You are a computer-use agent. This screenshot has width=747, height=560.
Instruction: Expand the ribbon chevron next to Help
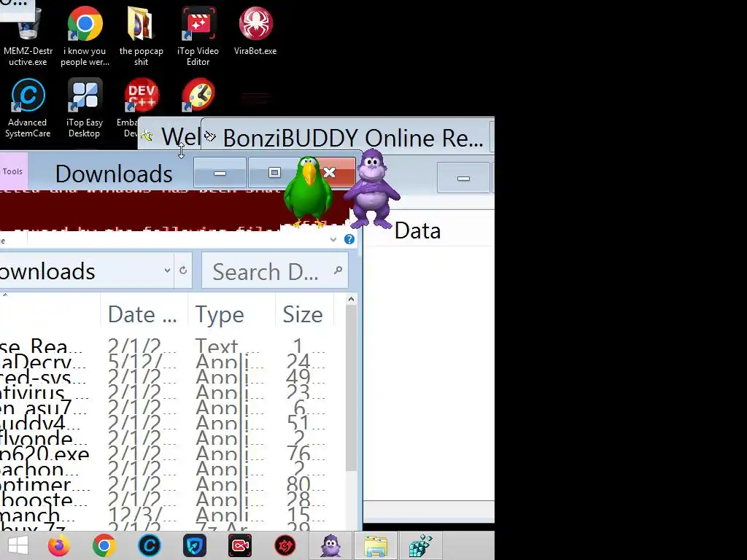click(333, 239)
